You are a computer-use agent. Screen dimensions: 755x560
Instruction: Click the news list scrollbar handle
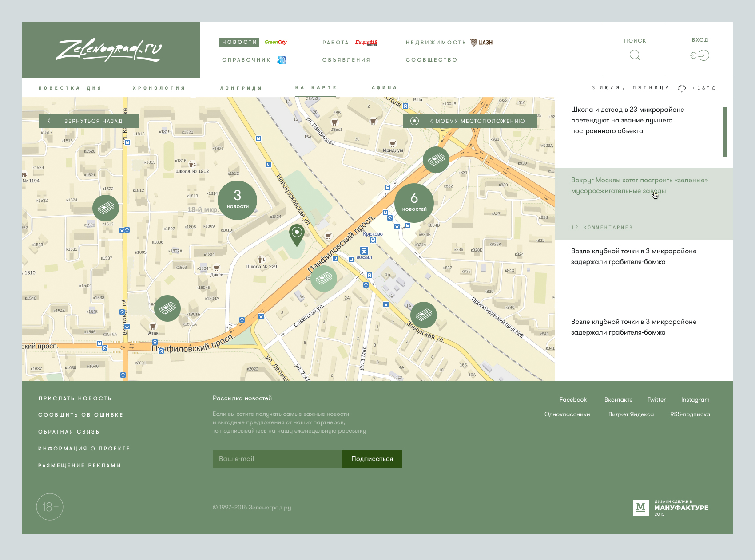(724, 132)
